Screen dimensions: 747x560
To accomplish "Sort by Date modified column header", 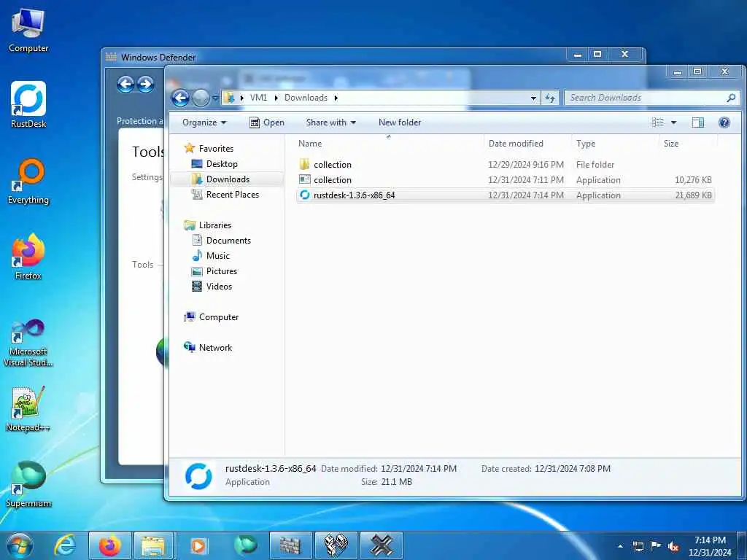I will (528, 144).
